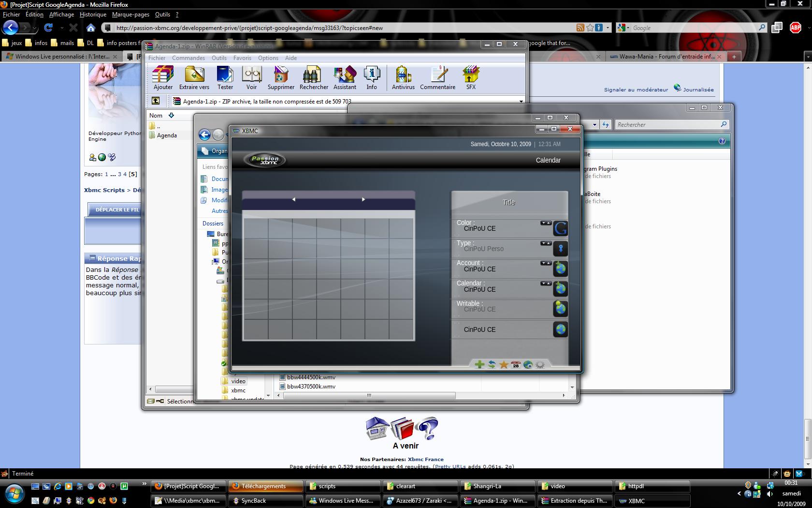Click Firefox home button
This screenshot has width=812, height=508.
(91, 28)
